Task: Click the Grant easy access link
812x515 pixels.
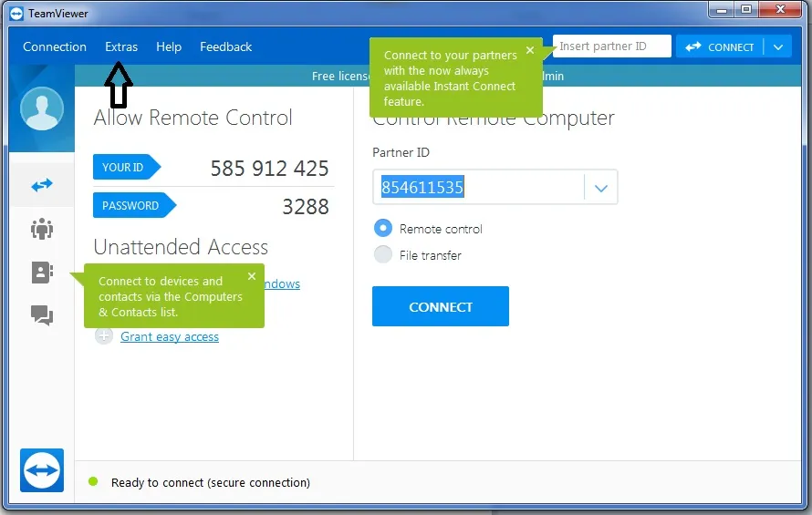Action: pos(170,337)
